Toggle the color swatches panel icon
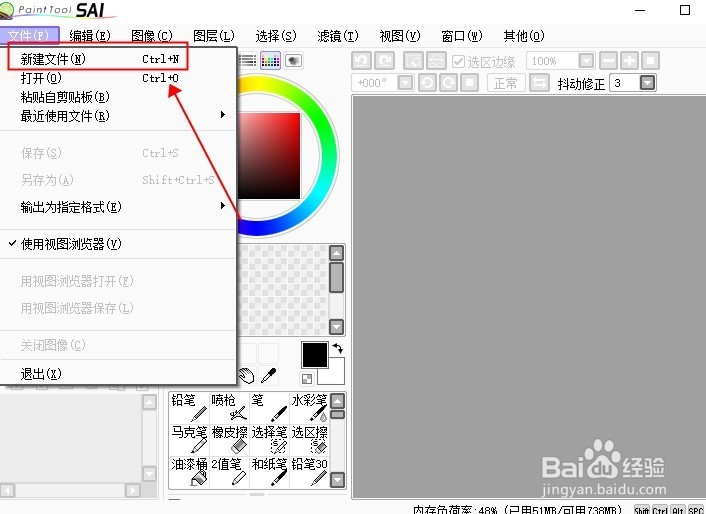Image resolution: width=706 pixels, height=514 pixels. [x=270, y=60]
